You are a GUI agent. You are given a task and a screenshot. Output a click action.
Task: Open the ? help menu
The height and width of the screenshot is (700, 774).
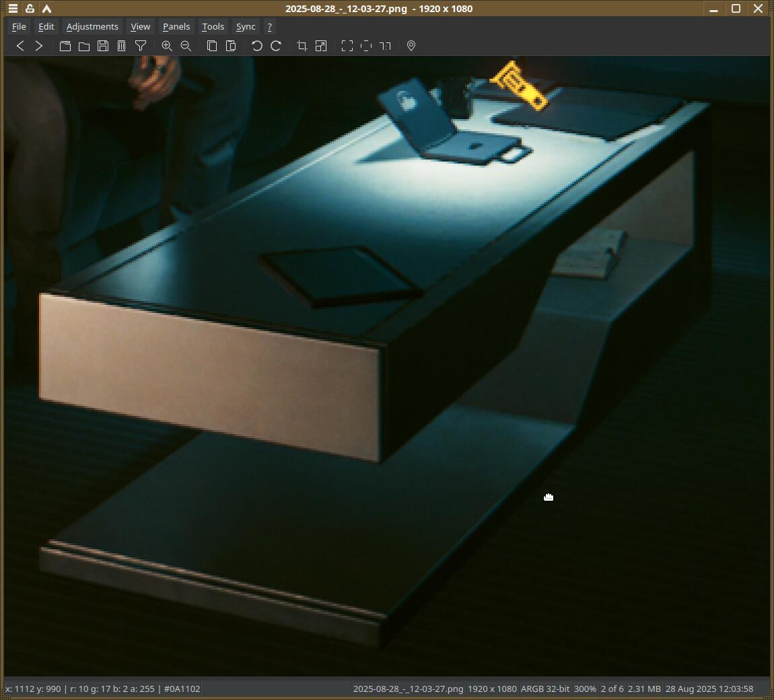click(x=269, y=27)
